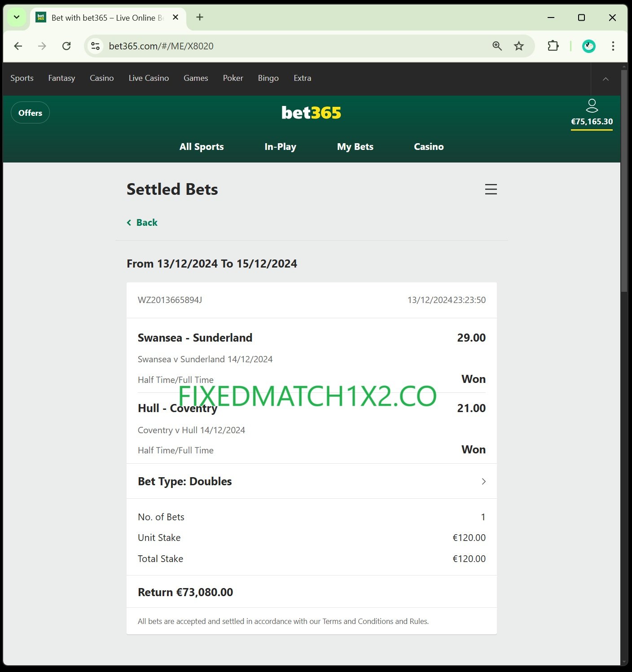The height and width of the screenshot is (672, 632).
Task: Go back to previous page in browser
Action: click(x=18, y=46)
